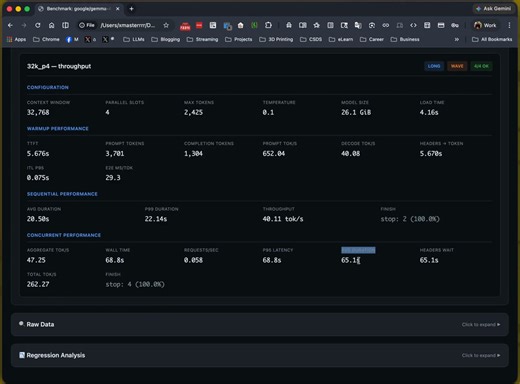Click the total tok/s value 262.27
The image size is (520, 384).
38,284
